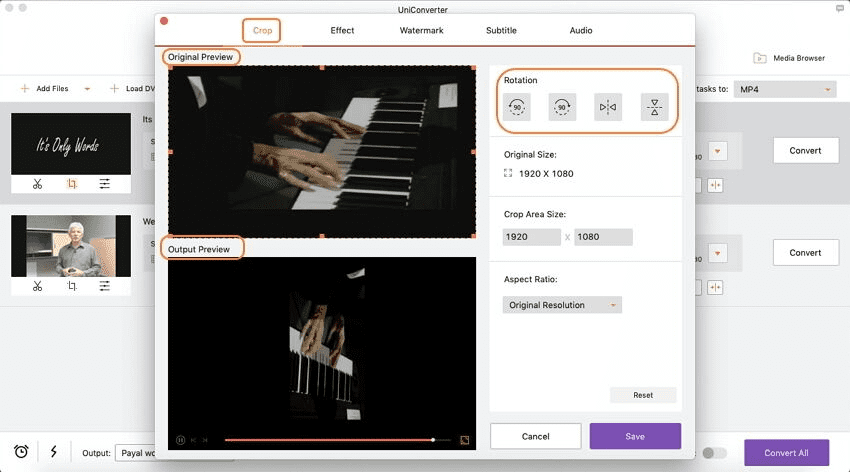
Task: Open the scheduler alarm clock icon
Action: (21, 452)
